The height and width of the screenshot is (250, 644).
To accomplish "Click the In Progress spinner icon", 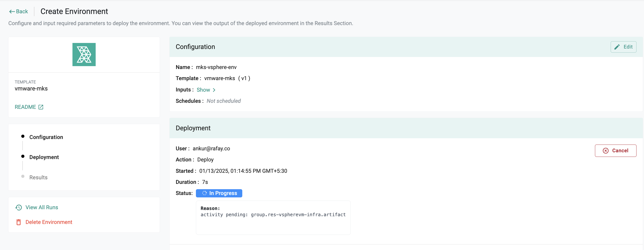I will (204, 193).
